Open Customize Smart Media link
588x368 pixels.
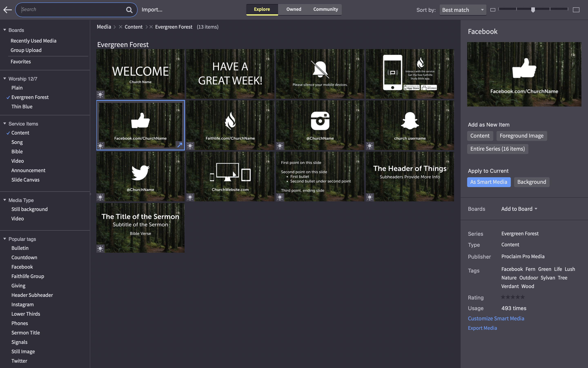click(496, 318)
